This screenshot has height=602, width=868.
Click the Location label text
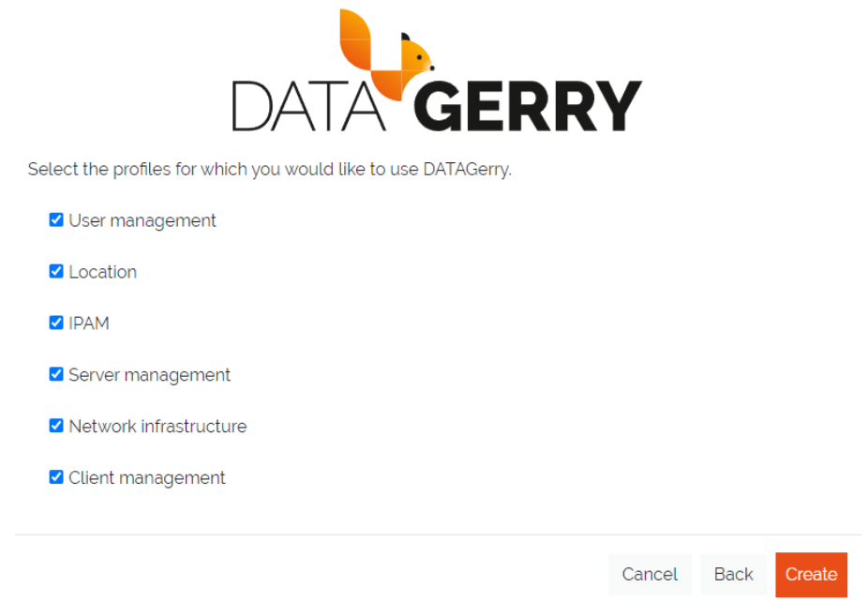click(x=103, y=272)
